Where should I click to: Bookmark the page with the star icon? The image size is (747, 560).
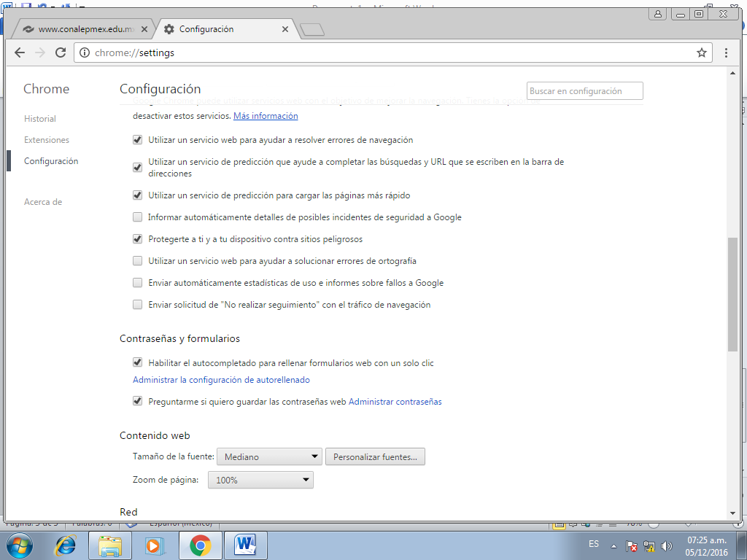(x=700, y=52)
